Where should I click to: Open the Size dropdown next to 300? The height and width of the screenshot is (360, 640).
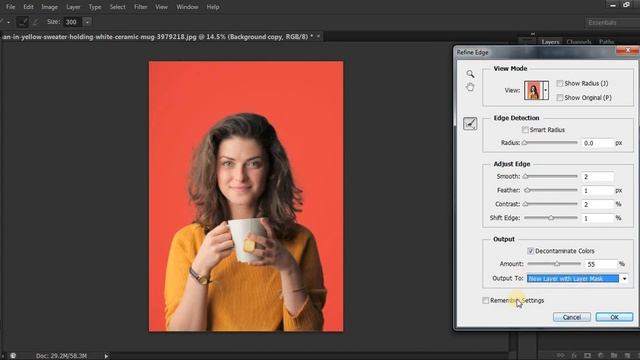pos(87,22)
